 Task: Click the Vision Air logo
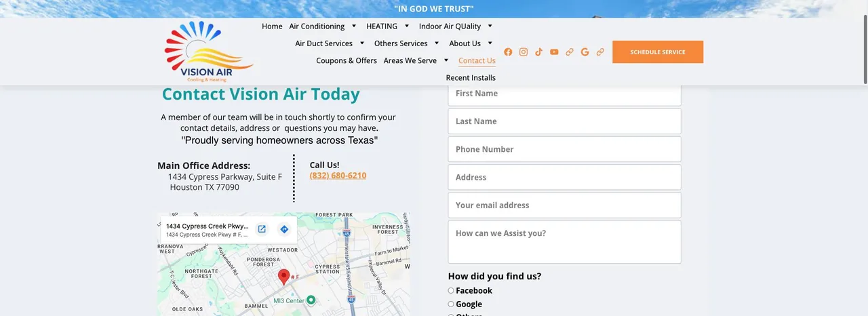click(x=209, y=52)
